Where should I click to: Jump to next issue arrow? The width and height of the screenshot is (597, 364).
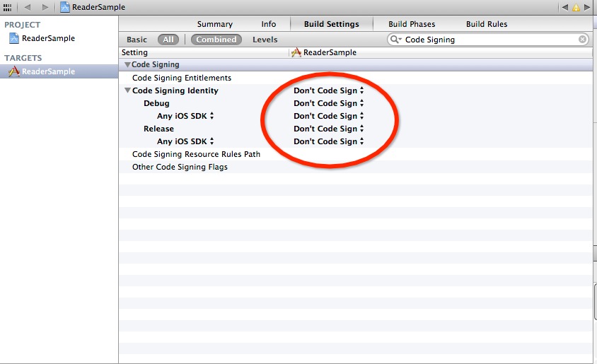point(588,7)
